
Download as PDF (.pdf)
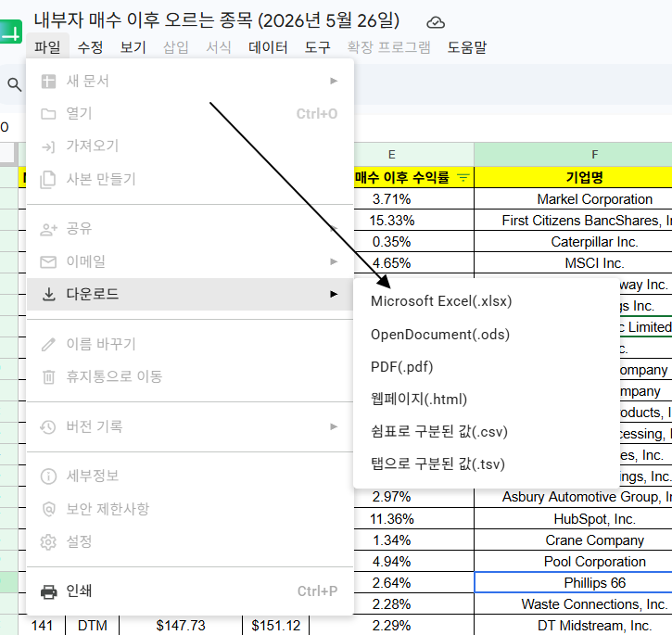487,367
